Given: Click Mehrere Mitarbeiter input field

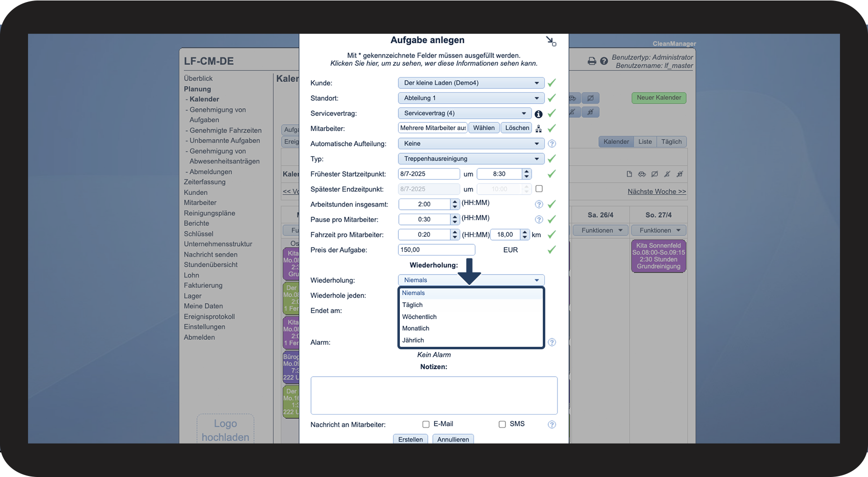Looking at the screenshot, I should click(x=433, y=128).
